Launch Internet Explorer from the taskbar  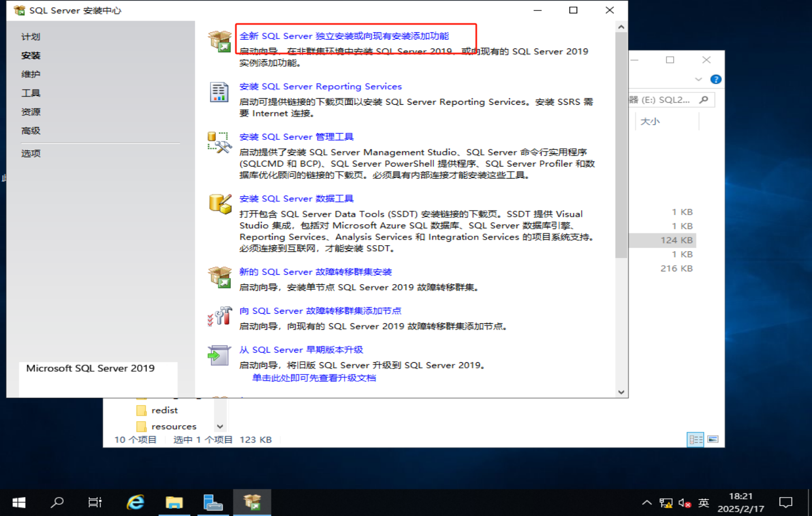pyautogui.click(x=134, y=502)
